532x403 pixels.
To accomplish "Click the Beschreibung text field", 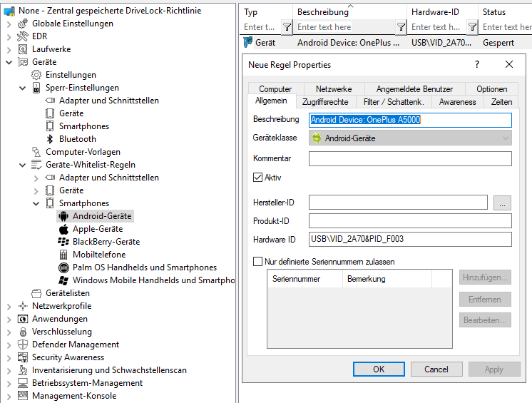I will tap(410, 120).
